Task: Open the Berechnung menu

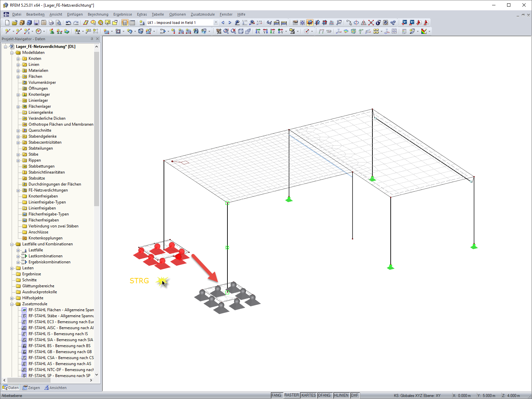Action: [98, 14]
